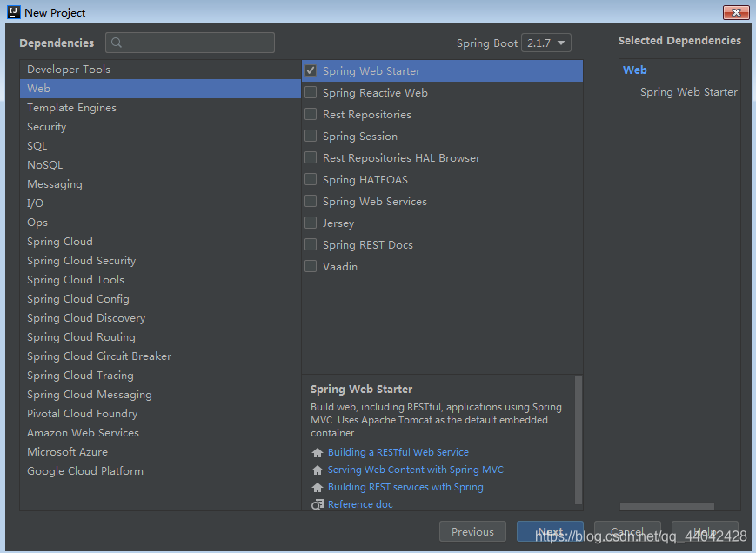Cancel the New Project dialog

pyautogui.click(x=627, y=531)
